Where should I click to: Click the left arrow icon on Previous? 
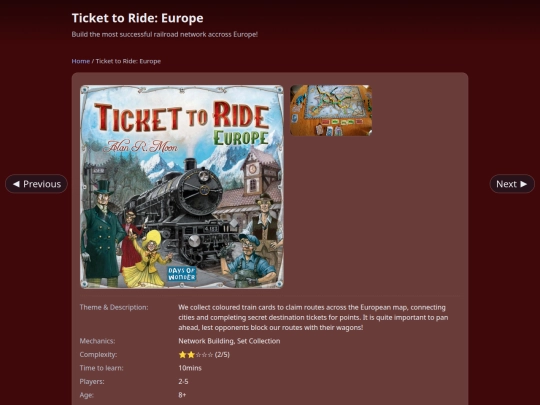pyautogui.click(x=16, y=184)
